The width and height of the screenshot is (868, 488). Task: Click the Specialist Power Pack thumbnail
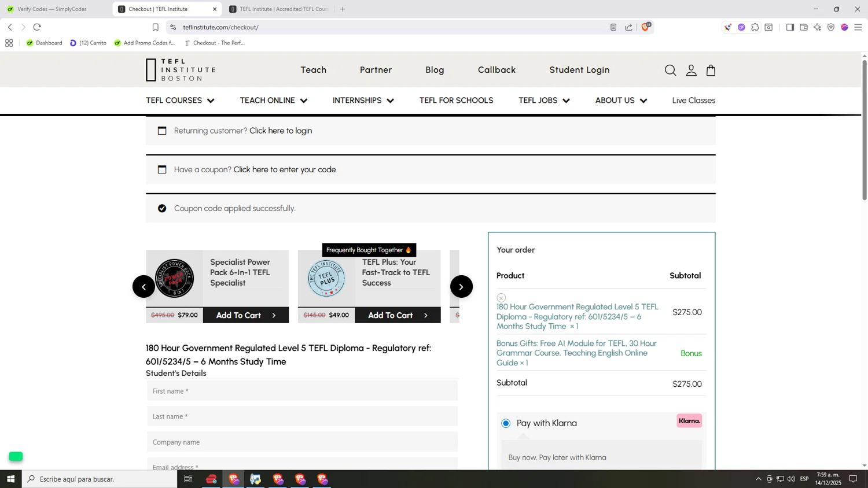coord(174,278)
